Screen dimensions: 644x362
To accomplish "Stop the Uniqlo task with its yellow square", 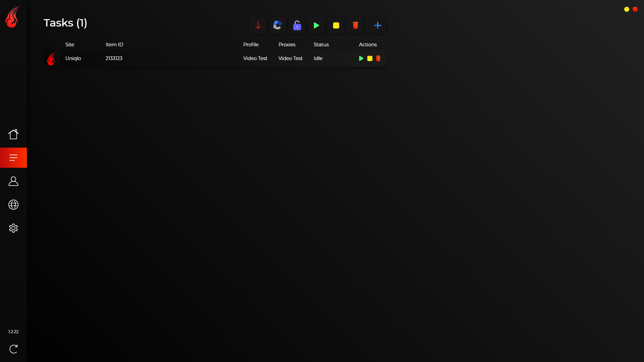I will [370, 58].
